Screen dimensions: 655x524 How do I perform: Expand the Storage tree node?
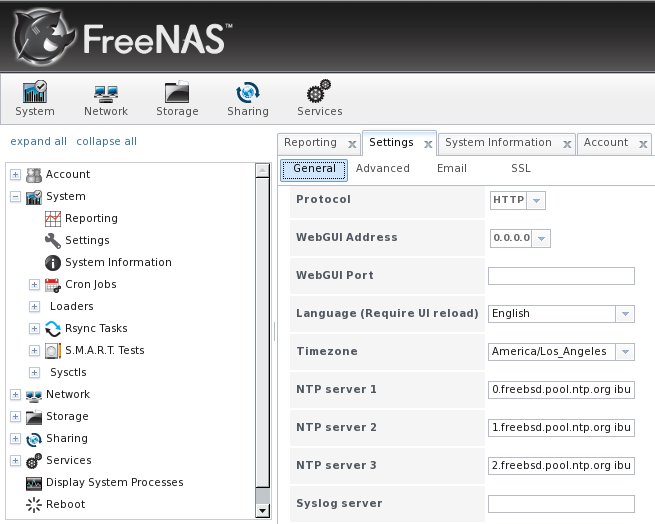click(15, 417)
